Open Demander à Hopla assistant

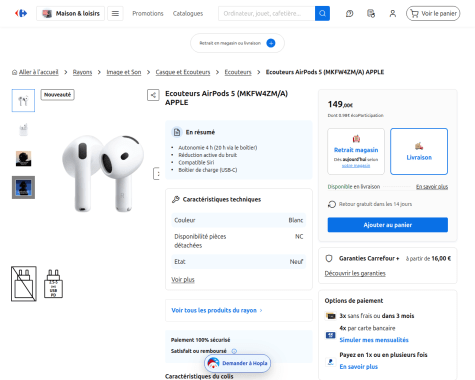pos(237,363)
